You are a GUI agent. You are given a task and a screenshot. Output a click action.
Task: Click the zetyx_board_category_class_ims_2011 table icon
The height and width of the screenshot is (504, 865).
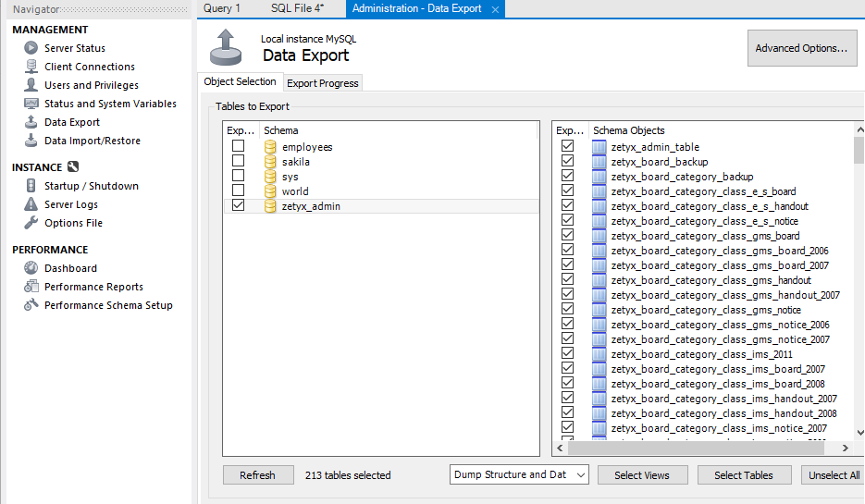point(599,354)
